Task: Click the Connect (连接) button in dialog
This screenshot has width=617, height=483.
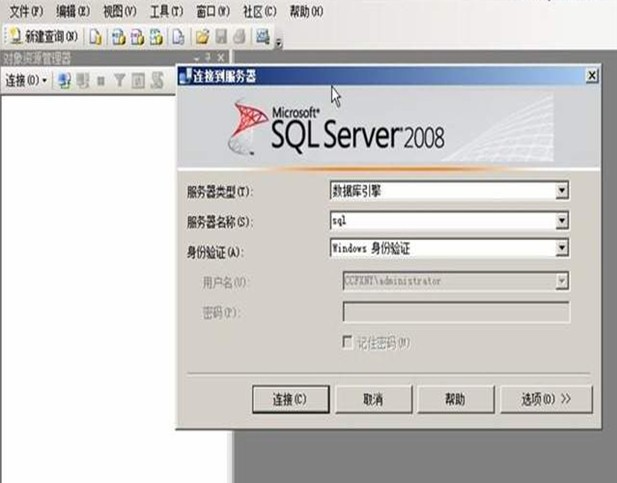Action: tap(290, 400)
